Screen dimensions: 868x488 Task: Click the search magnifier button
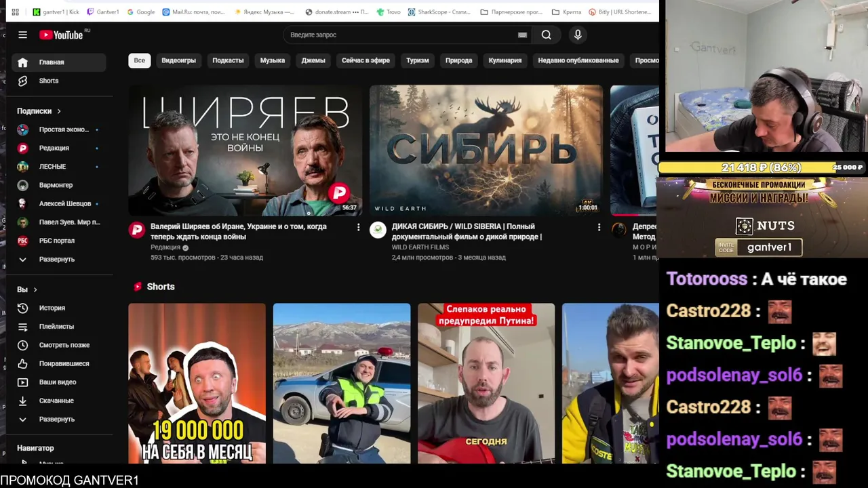pos(546,35)
